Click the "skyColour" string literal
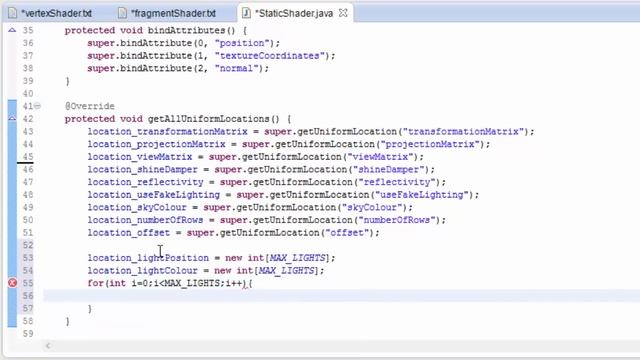Viewport: 640px width, 360px height. coord(372,207)
